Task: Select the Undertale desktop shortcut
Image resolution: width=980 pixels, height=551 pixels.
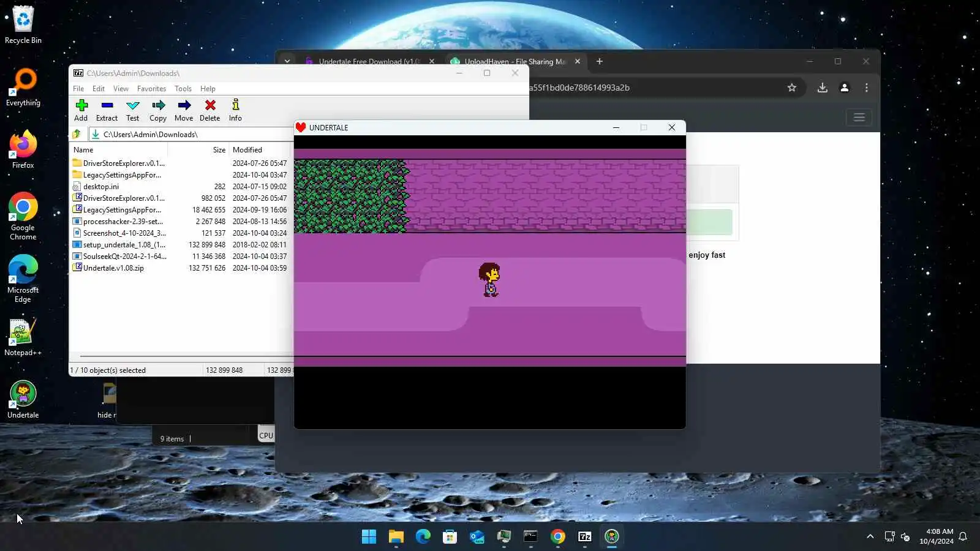Action: (23, 399)
